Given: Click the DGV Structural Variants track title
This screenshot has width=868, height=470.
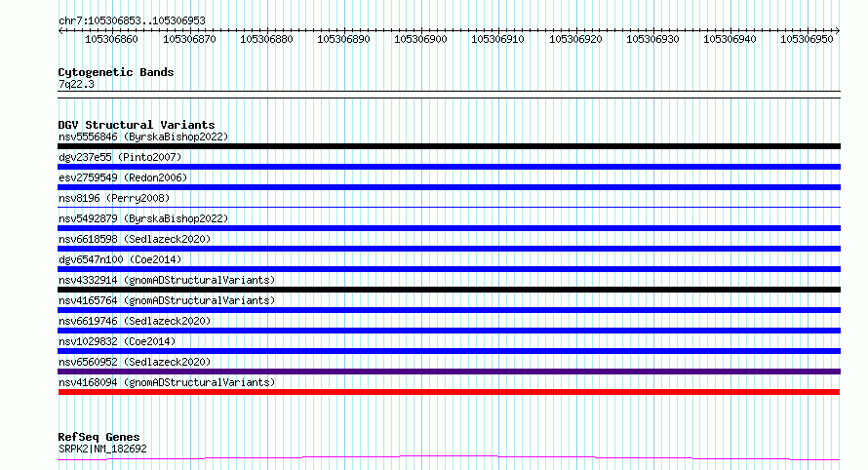Looking at the screenshot, I should tap(137, 125).
